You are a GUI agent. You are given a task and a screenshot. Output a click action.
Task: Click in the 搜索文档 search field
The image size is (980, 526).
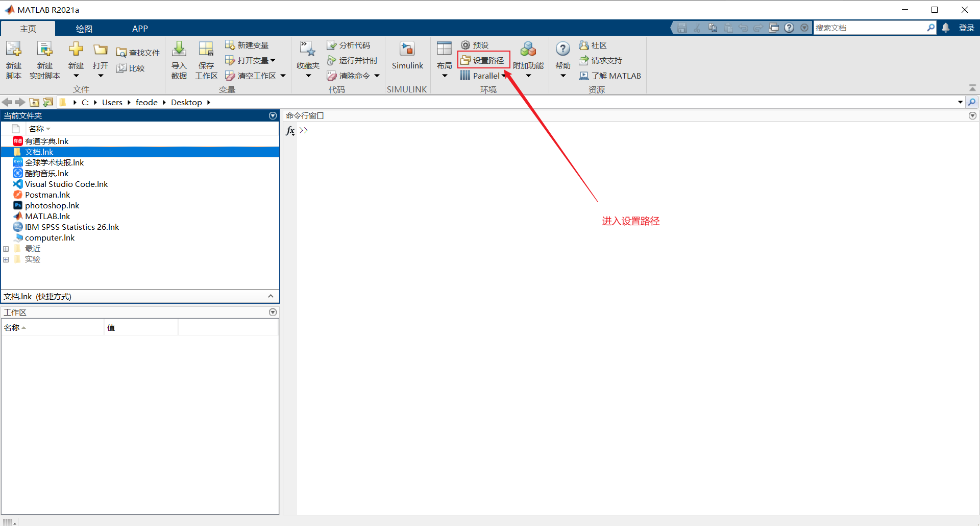coord(870,28)
